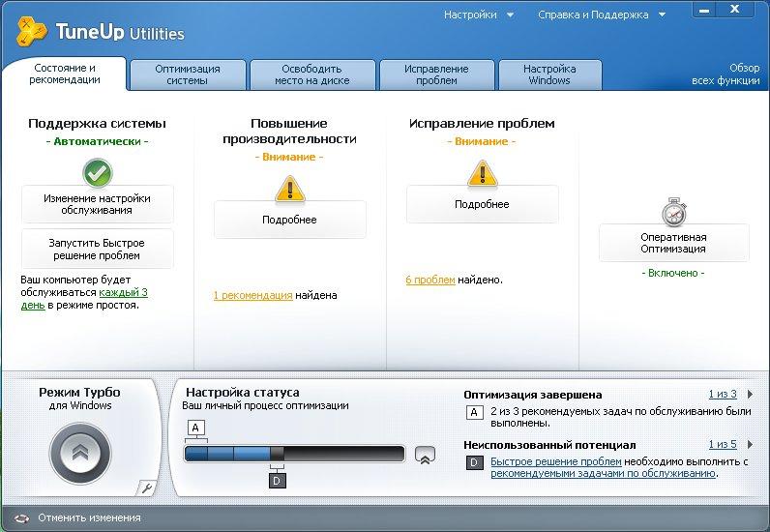Click the TuneUp Utilities logo icon
Viewport: 770px width, 532px height.
[33, 30]
